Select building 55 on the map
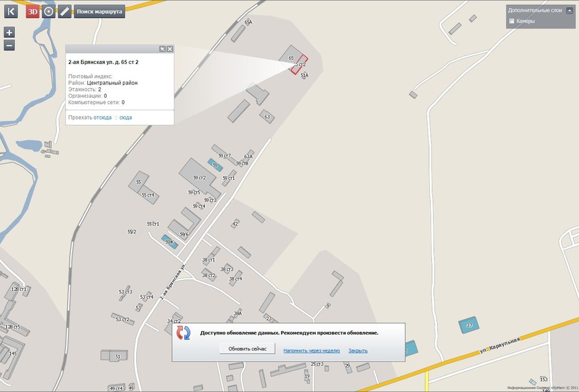 [x=138, y=182]
